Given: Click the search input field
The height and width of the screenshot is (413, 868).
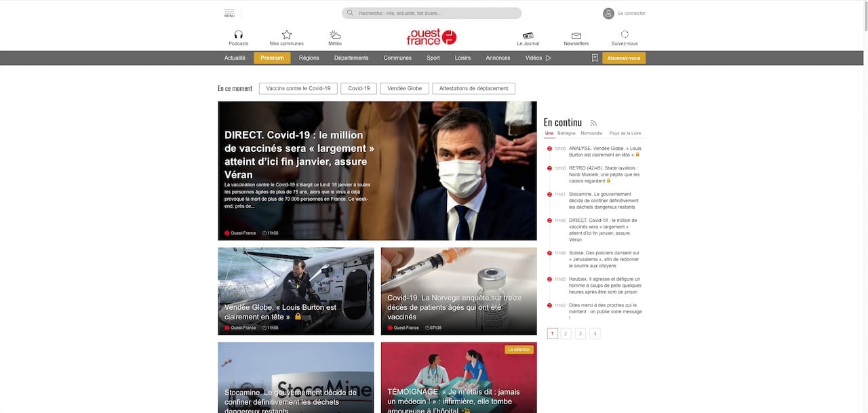Looking at the screenshot, I should click(x=434, y=13).
